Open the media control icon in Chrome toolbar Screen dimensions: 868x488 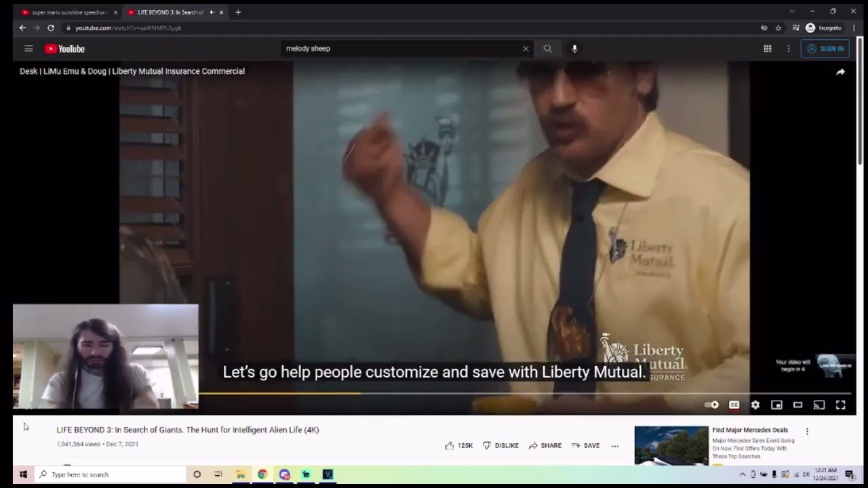[796, 28]
